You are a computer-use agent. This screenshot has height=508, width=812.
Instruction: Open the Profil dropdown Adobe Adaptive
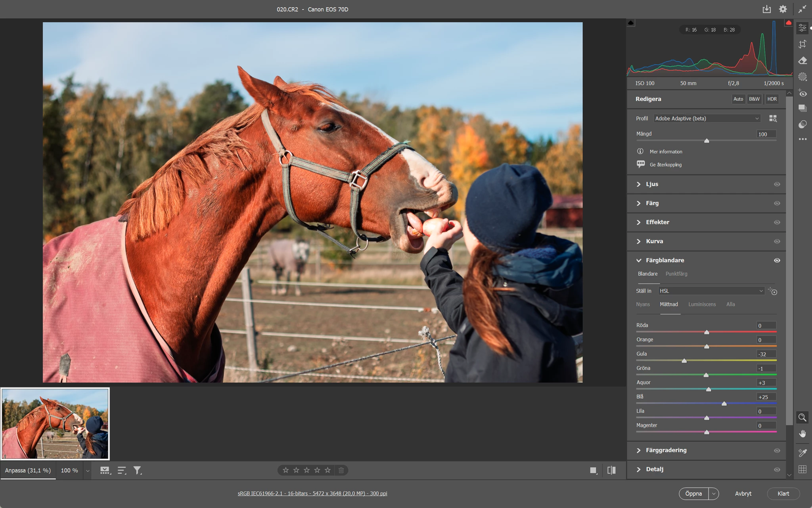pyautogui.click(x=707, y=118)
